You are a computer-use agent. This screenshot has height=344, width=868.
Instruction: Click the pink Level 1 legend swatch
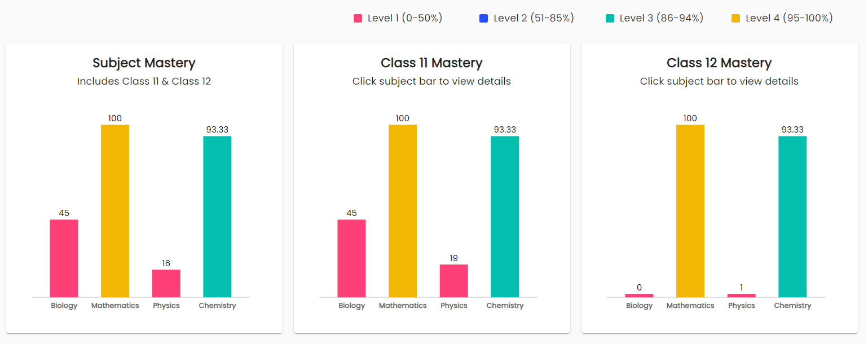click(x=358, y=19)
